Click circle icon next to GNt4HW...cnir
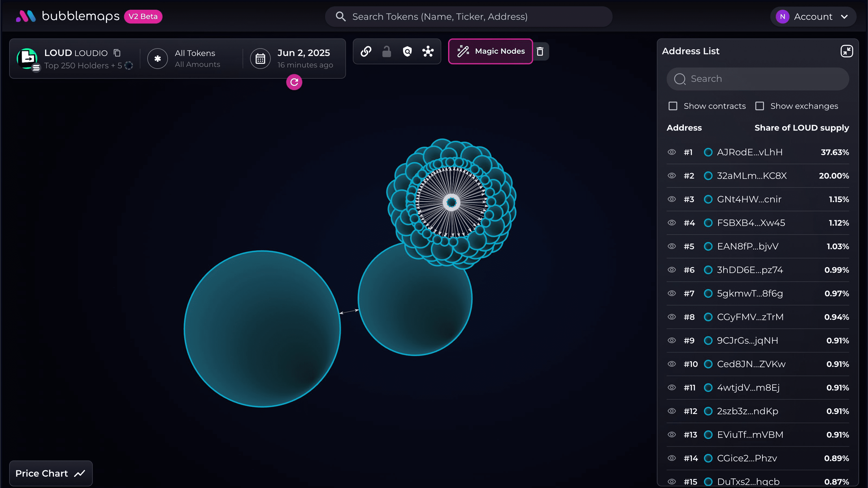 click(708, 199)
